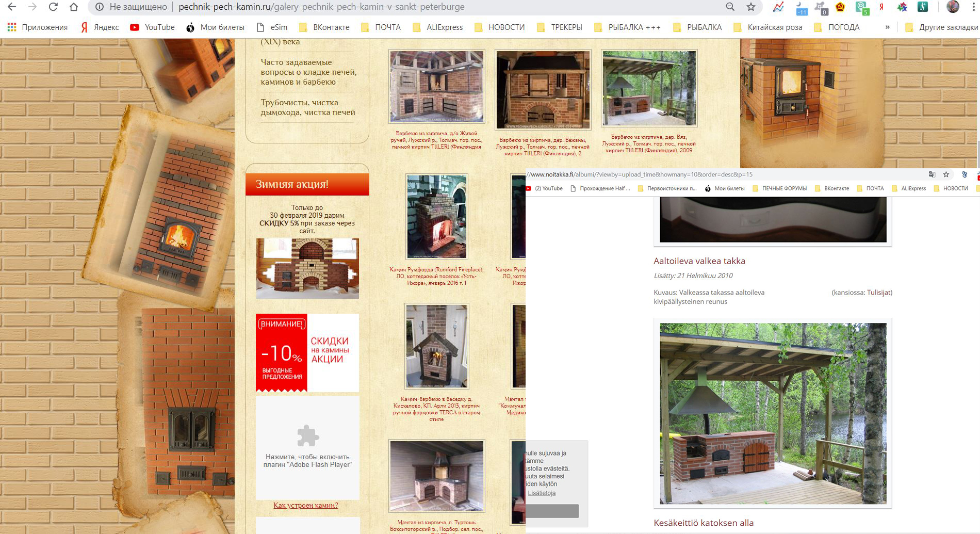This screenshot has width=980, height=534.
Task: Open the Живой ручей barbecue thumbnail
Action: pos(437,87)
